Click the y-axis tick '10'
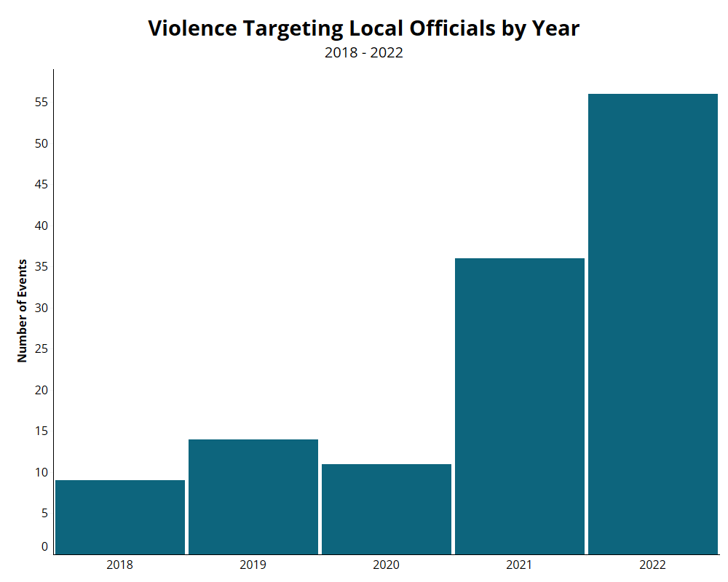This screenshot has width=728, height=582. coord(41,472)
